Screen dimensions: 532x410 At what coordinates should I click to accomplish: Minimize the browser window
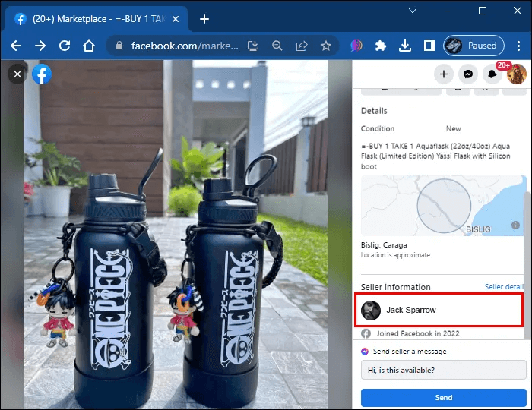coord(448,11)
